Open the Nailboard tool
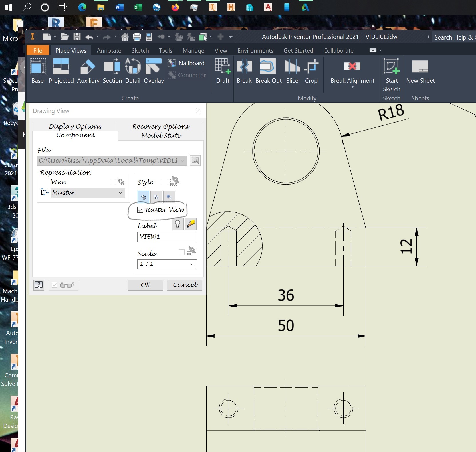Screen dimensions: 476x452 [x=187, y=63]
